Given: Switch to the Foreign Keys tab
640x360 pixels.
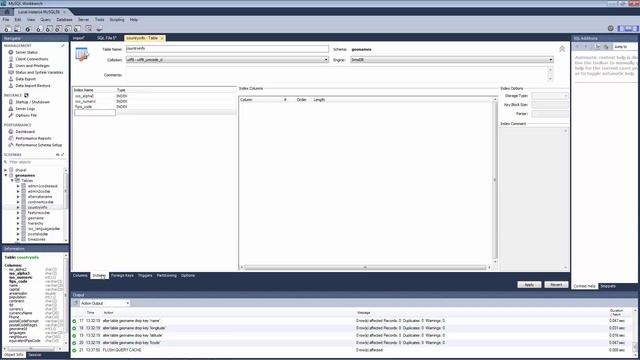Looking at the screenshot, I should [x=122, y=276].
